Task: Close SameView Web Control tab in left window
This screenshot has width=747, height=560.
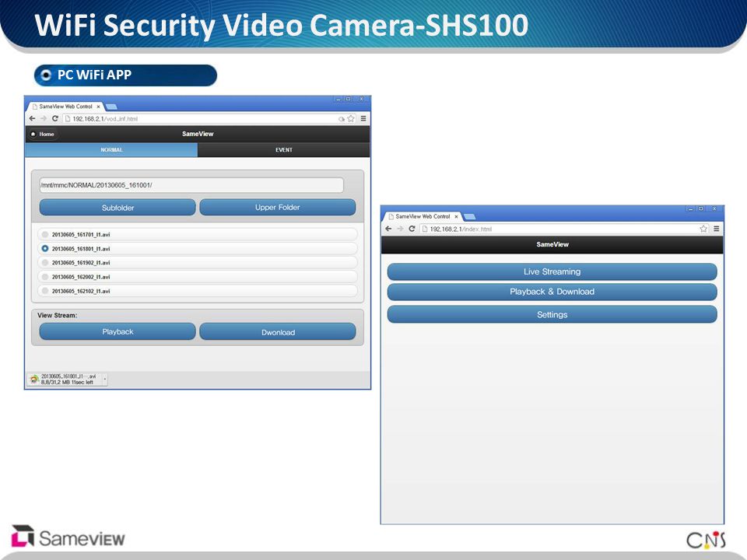Action: 98,107
